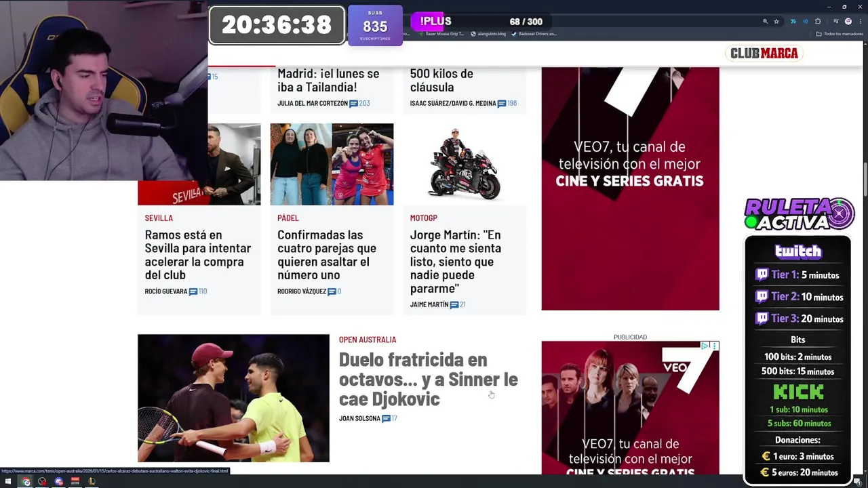Image resolution: width=868 pixels, height=488 pixels.
Task: Select the SEVILLA section label
Action: [159, 218]
